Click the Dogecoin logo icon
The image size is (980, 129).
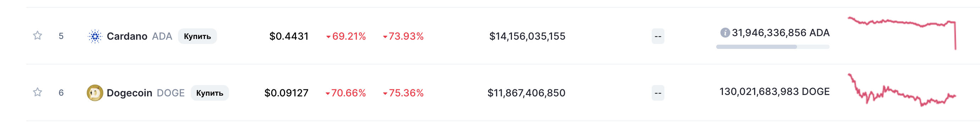tap(95, 93)
